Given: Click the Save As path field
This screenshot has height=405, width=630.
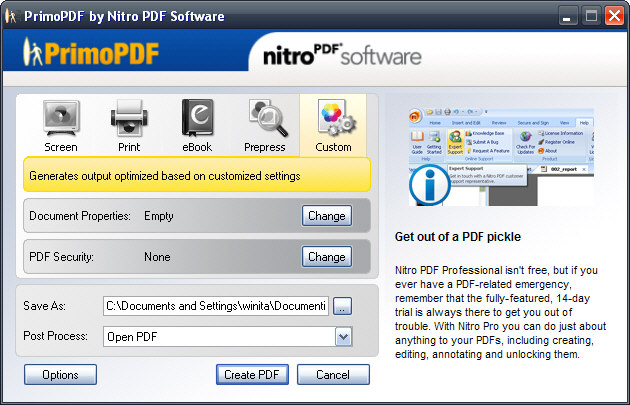Looking at the screenshot, I should [x=216, y=306].
